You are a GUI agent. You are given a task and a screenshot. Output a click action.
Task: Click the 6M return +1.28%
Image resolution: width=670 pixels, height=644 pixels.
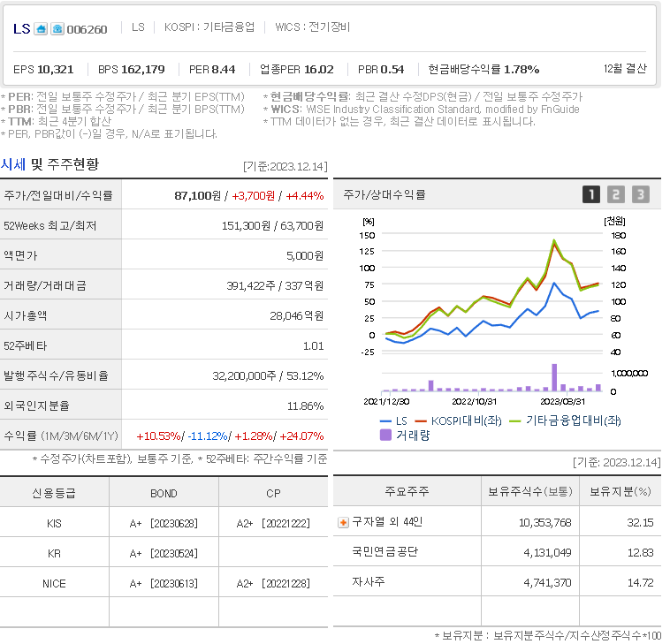(254, 436)
